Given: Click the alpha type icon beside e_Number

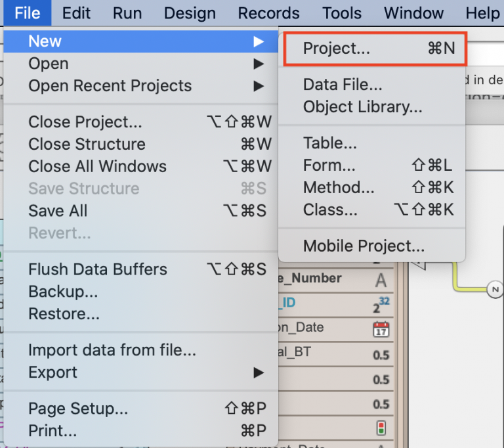Looking at the screenshot, I should coord(381,280).
